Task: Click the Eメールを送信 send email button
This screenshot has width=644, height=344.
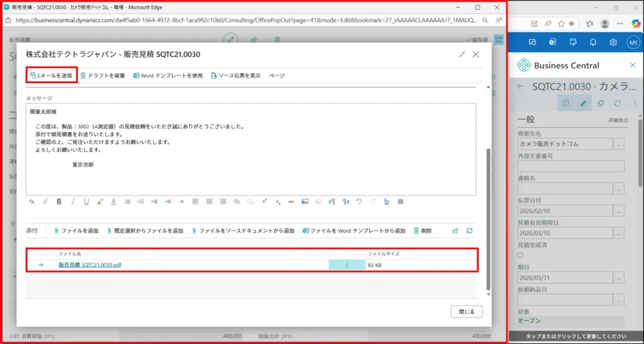Action: tap(52, 75)
